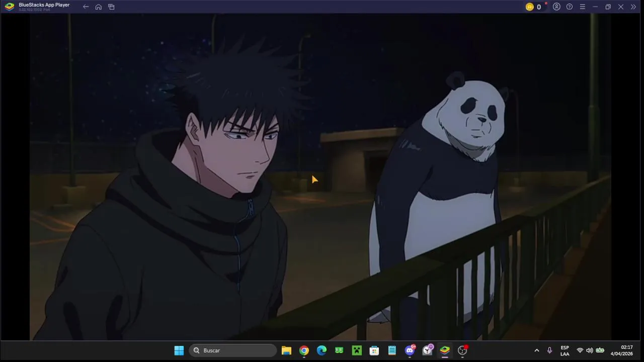The width and height of the screenshot is (644, 362).
Task: Open the clock showing 02:17
Action: click(622, 350)
